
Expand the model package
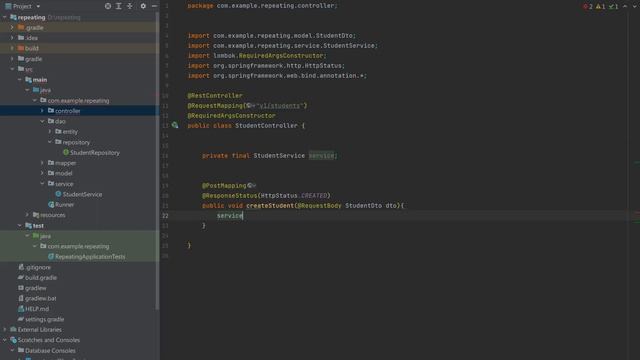[42, 173]
